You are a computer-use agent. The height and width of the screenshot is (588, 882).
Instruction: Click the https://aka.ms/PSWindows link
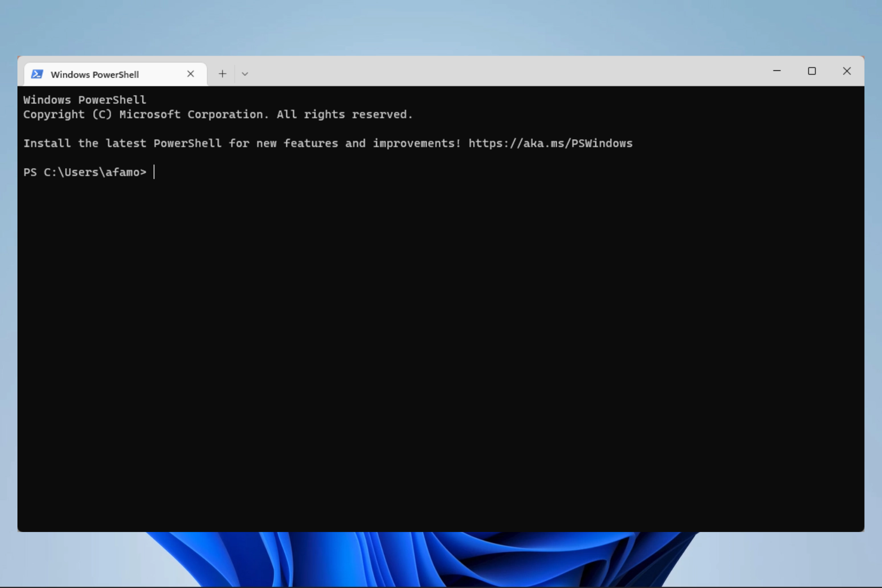click(x=550, y=143)
